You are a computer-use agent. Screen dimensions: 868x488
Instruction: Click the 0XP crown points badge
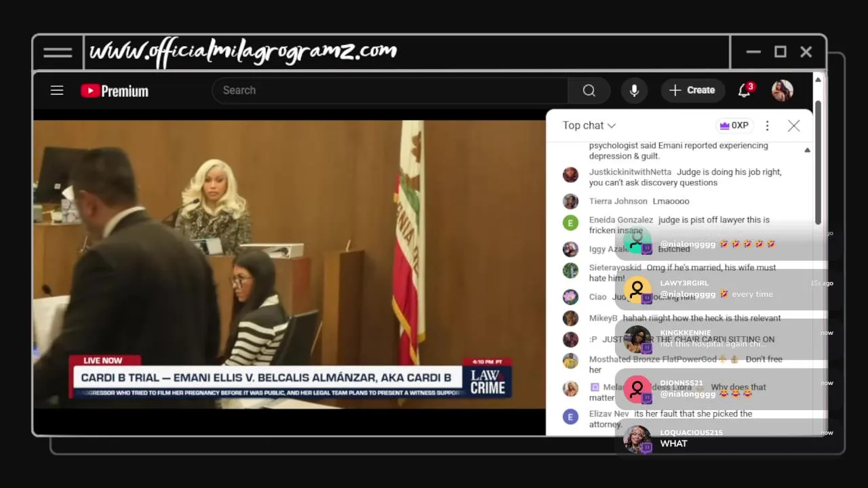[x=734, y=125]
